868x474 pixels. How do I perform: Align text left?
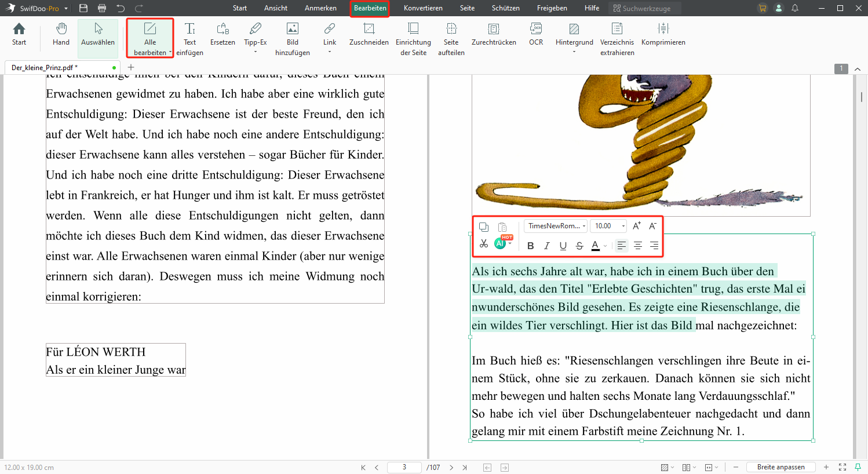(621, 246)
